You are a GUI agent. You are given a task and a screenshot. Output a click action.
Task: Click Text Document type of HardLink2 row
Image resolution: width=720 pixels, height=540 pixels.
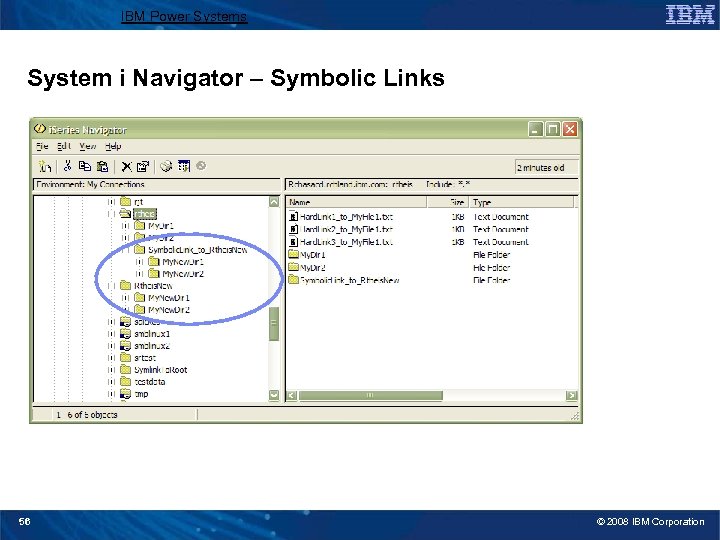click(x=501, y=229)
